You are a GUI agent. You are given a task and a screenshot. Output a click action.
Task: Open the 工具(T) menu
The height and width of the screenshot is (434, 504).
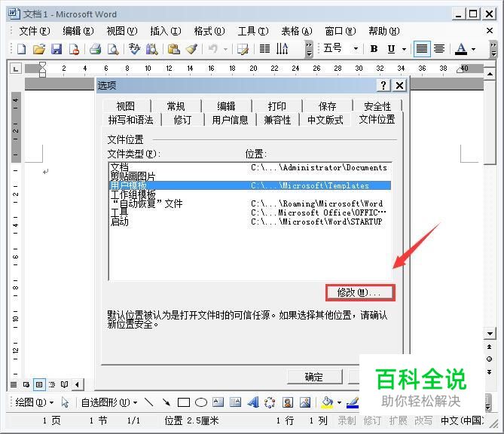(253, 31)
